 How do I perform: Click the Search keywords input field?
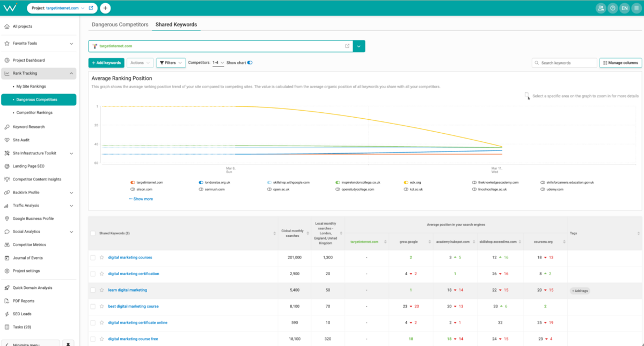click(x=564, y=63)
